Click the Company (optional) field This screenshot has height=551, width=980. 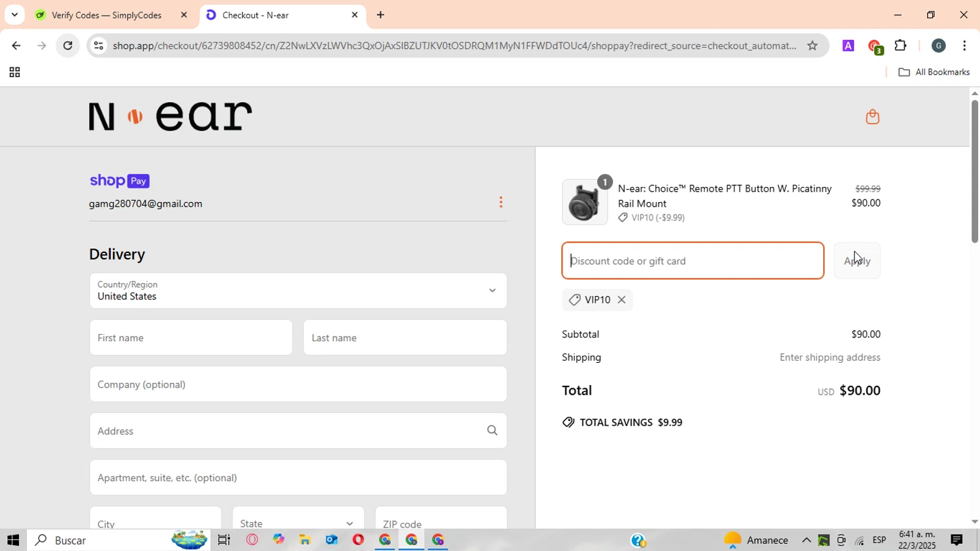tap(298, 384)
